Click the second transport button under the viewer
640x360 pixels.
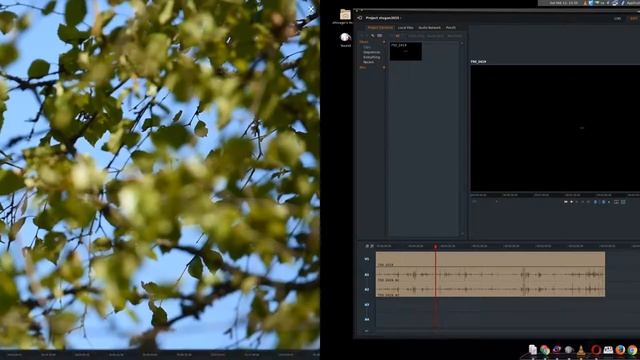pos(571,202)
